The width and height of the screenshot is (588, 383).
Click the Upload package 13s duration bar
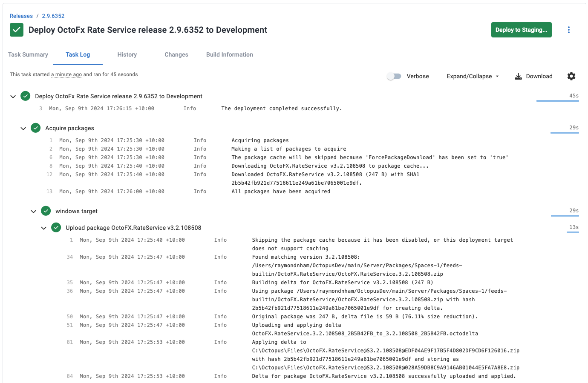point(573,232)
